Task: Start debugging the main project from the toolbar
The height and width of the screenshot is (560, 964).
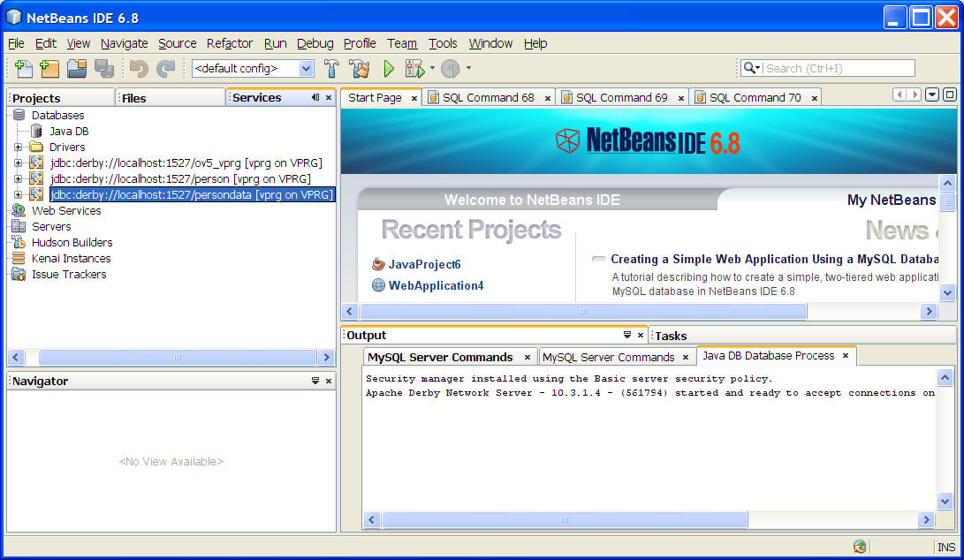Action: click(x=415, y=68)
